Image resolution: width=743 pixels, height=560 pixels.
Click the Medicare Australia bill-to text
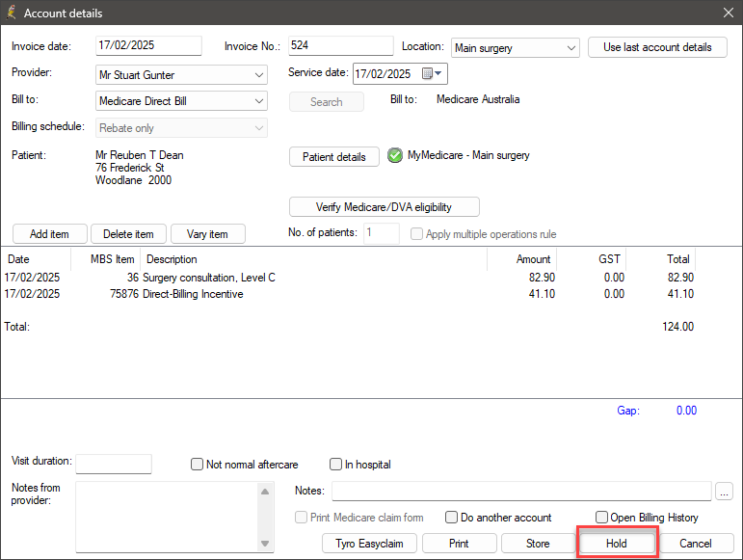478,99
